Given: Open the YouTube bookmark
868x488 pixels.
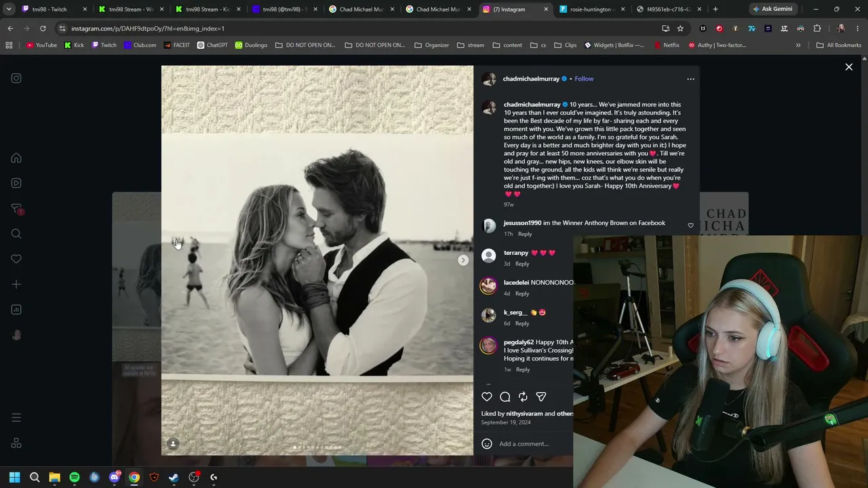Looking at the screenshot, I should tap(41, 45).
